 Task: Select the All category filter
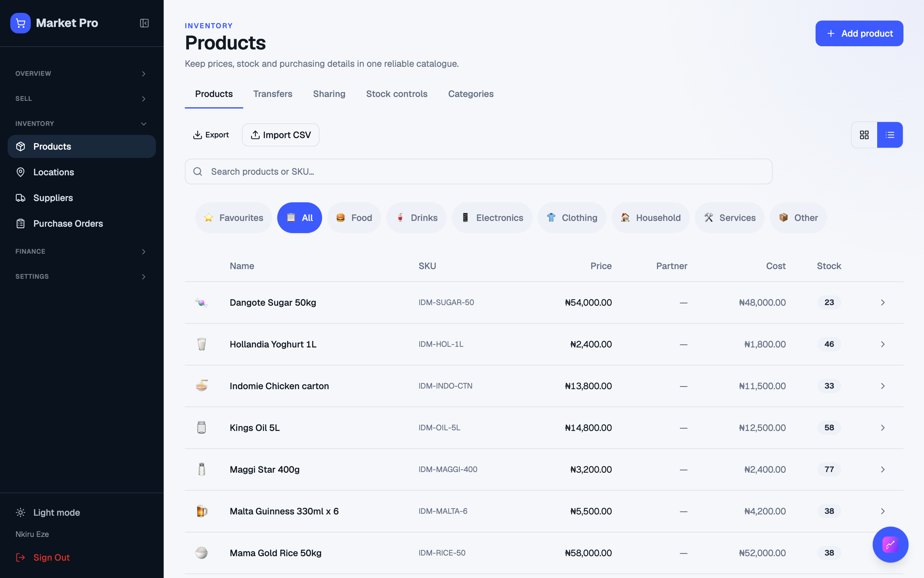(299, 217)
